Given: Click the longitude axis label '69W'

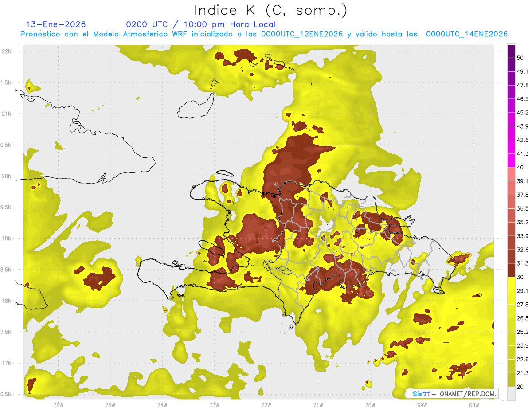Looking at the screenshot, I should point(422,405).
